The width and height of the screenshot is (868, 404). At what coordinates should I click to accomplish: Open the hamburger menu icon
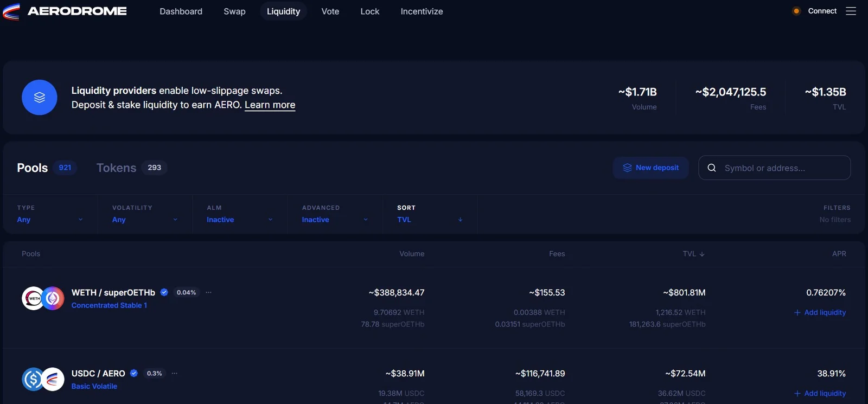851,11
